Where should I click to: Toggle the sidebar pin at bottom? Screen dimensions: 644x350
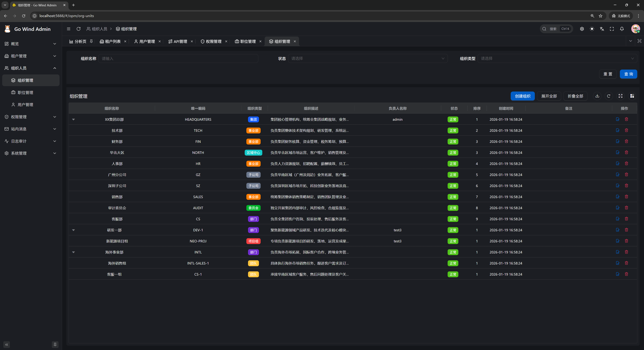(x=55, y=344)
